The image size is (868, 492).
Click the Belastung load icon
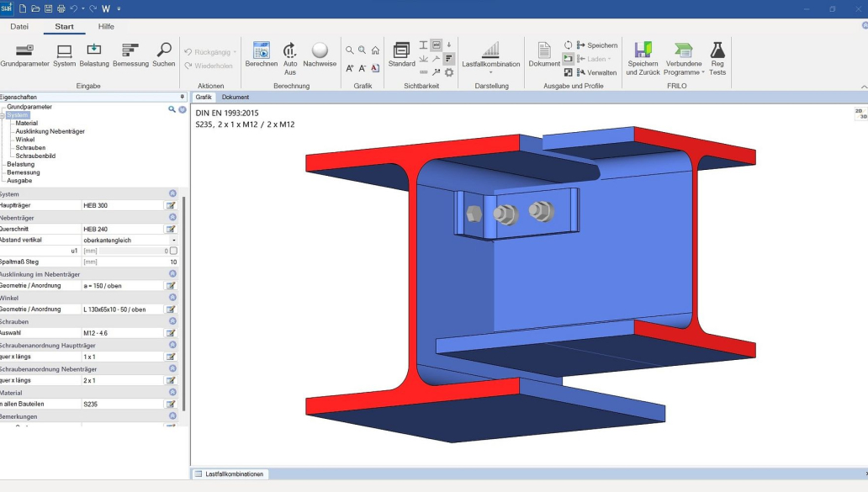(x=94, y=50)
